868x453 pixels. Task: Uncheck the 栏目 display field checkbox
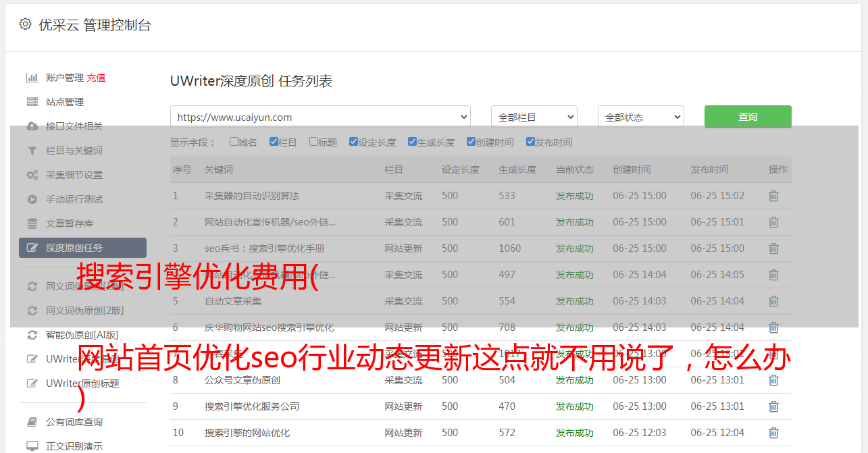[274, 142]
